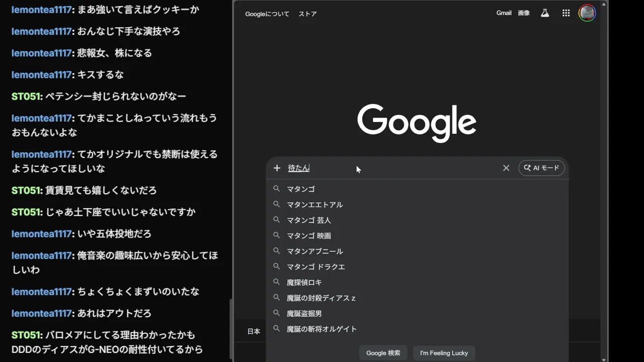Select suggestion 魔誕盗掘男
The width and height of the screenshot is (644, 362).
(417, 314)
